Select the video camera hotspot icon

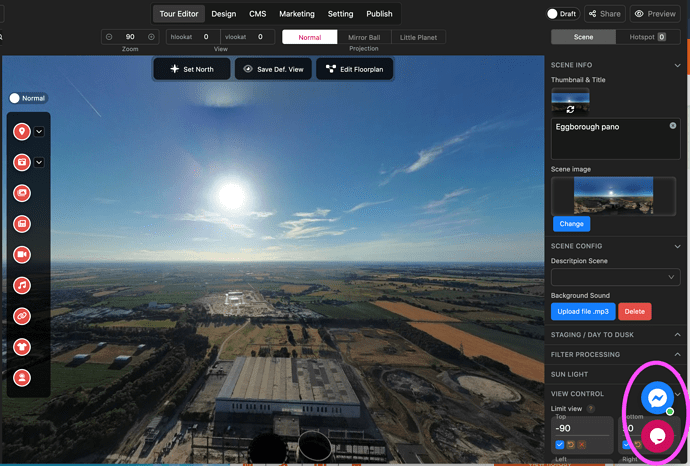click(22, 254)
